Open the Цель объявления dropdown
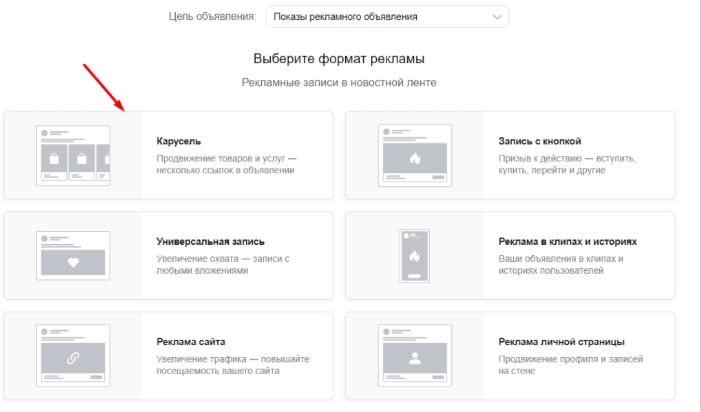Image resolution: width=701 pixels, height=412 pixels. (x=385, y=17)
